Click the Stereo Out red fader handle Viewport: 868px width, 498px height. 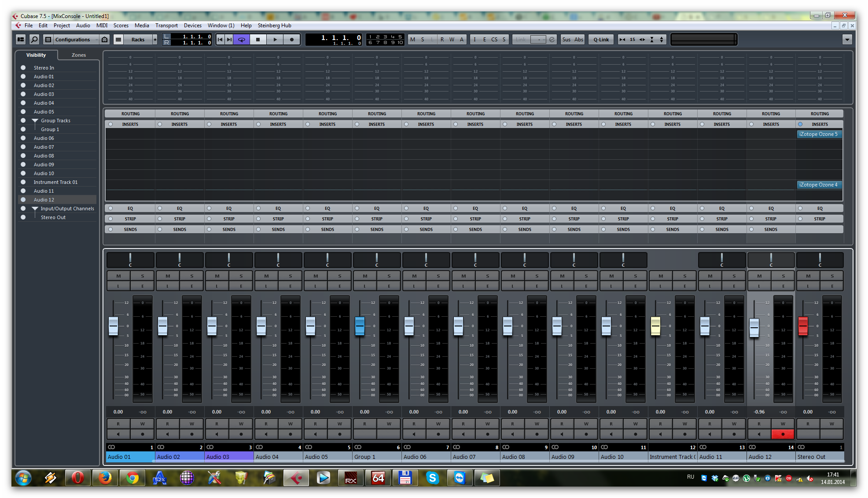click(803, 326)
